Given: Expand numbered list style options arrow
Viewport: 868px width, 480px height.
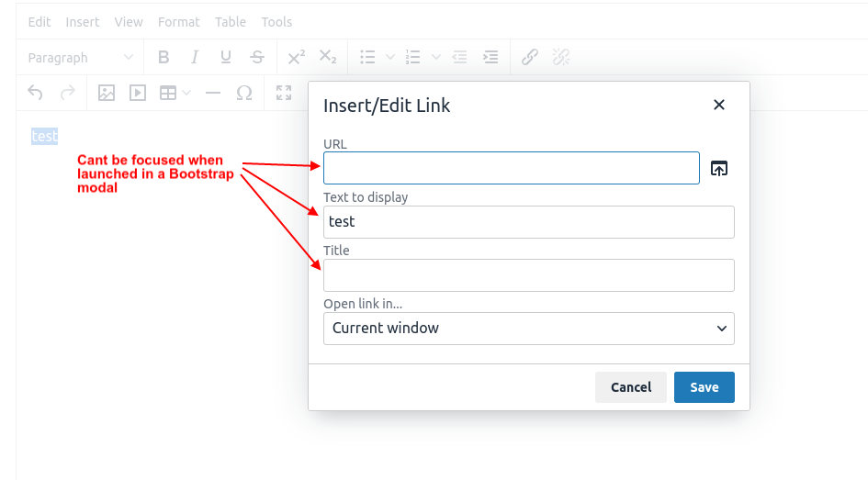Looking at the screenshot, I should (436, 57).
